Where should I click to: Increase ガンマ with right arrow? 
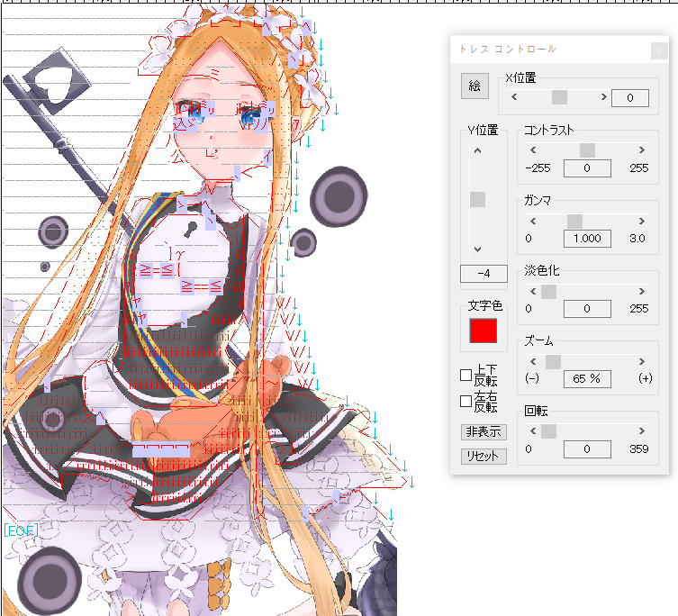tap(642, 221)
